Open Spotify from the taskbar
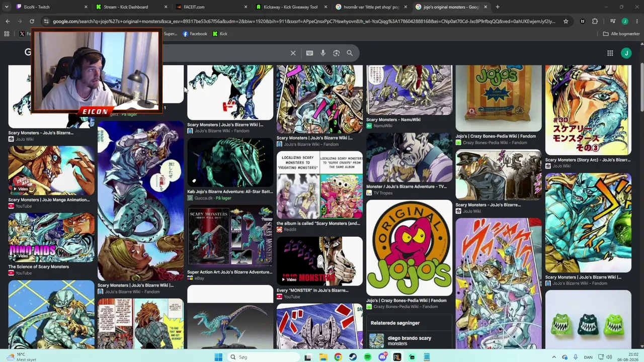The height and width of the screenshot is (362, 644). tap(368, 357)
